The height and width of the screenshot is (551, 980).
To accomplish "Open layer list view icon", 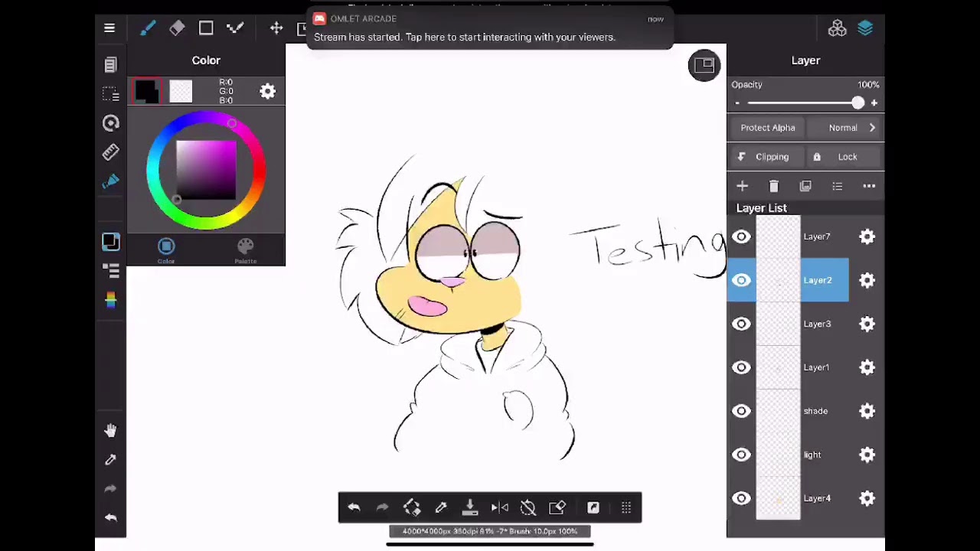I will coord(838,186).
